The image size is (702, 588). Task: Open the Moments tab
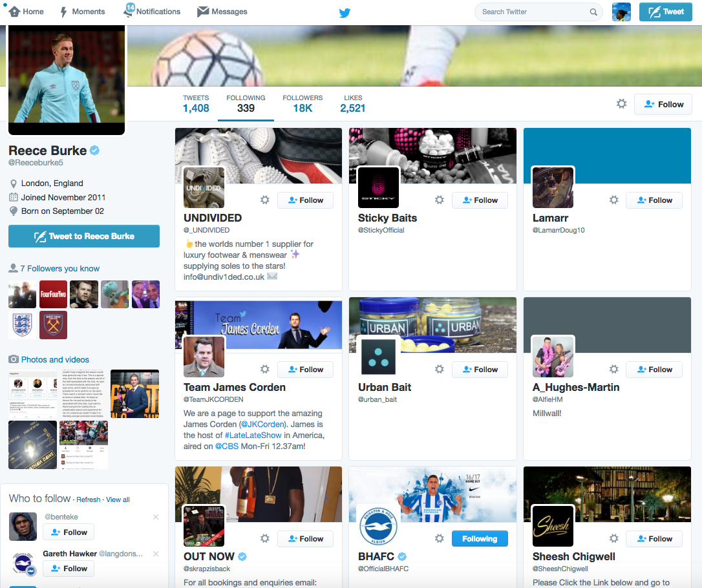83,12
